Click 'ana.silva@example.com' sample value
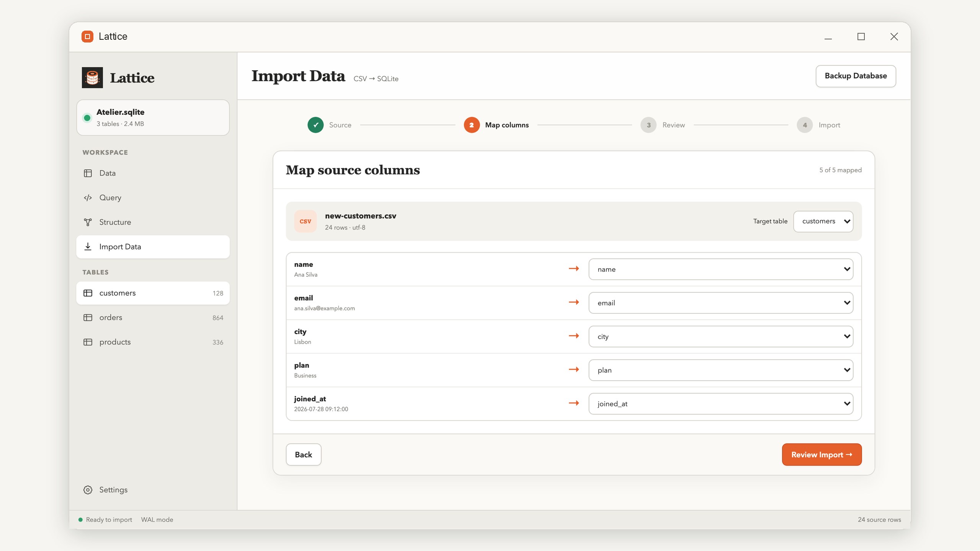 click(x=324, y=308)
